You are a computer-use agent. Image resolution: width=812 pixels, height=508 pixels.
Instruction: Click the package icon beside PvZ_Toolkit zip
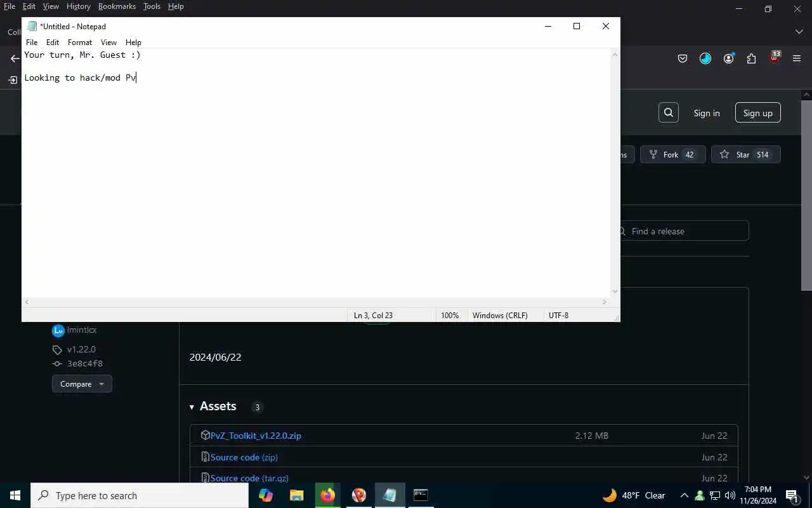(x=205, y=435)
